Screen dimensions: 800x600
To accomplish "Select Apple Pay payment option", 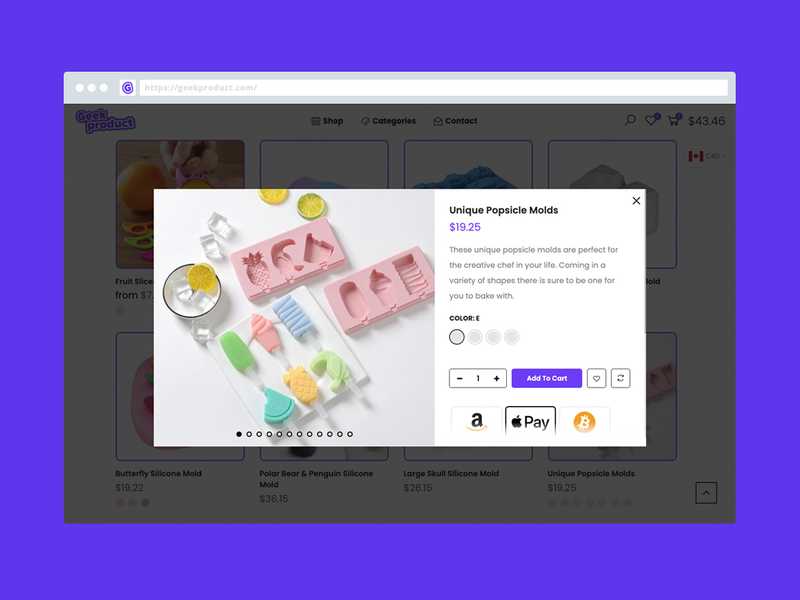I will (x=530, y=421).
